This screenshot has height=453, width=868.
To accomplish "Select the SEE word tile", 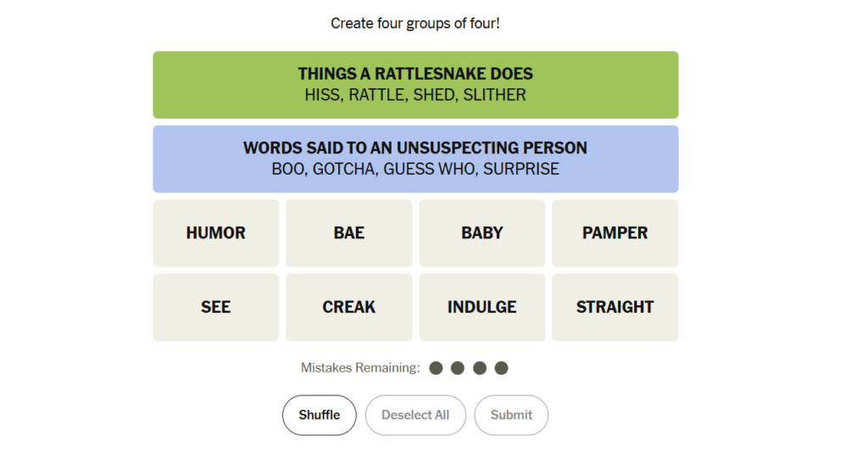I will pyautogui.click(x=216, y=307).
